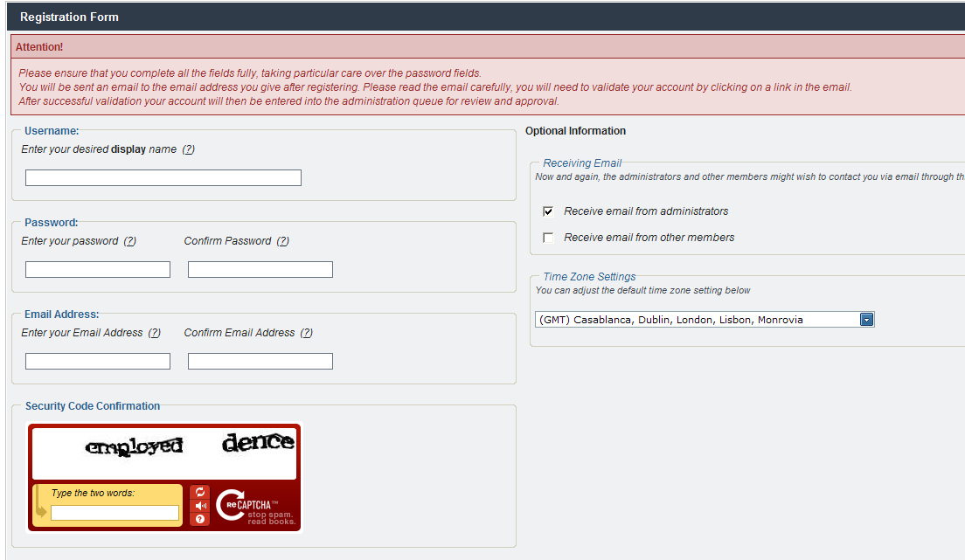Click into the Confirm Password field
This screenshot has width=965, height=560.
260,270
